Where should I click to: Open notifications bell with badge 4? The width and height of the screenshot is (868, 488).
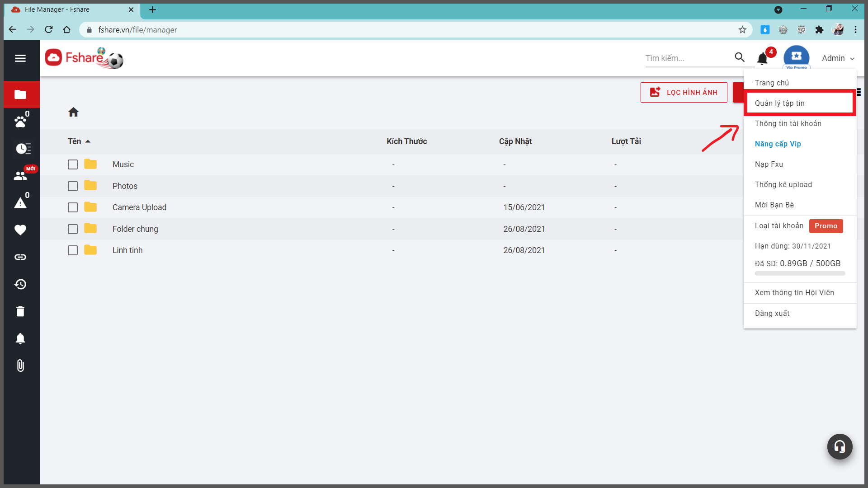click(763, 58)
